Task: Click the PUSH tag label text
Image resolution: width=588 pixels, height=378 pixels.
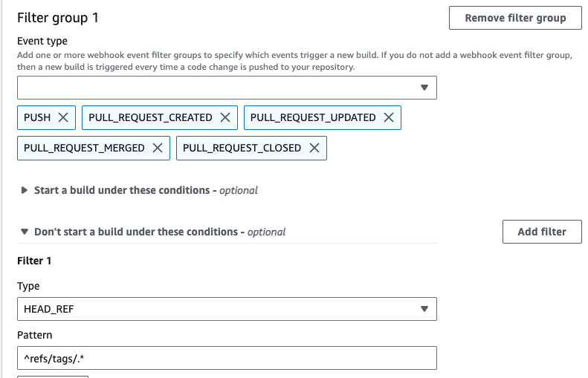Action: (x=37, y=117)
